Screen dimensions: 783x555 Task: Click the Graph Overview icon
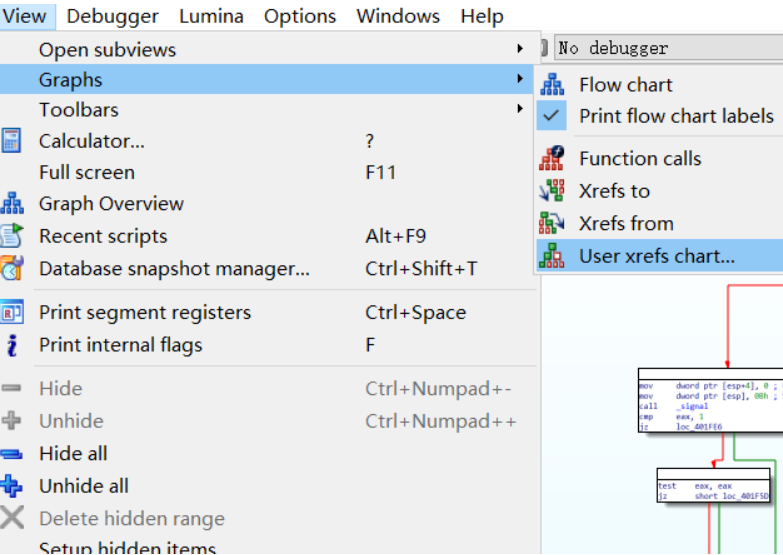[12, 204]
